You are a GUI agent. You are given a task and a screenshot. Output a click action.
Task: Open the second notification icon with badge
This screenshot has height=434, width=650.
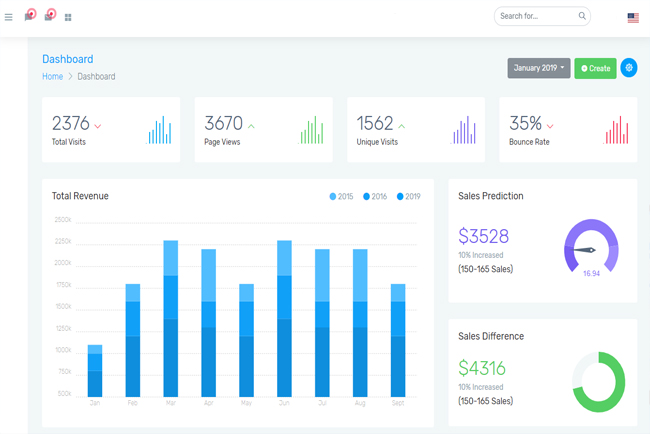(x=49, y=16)
